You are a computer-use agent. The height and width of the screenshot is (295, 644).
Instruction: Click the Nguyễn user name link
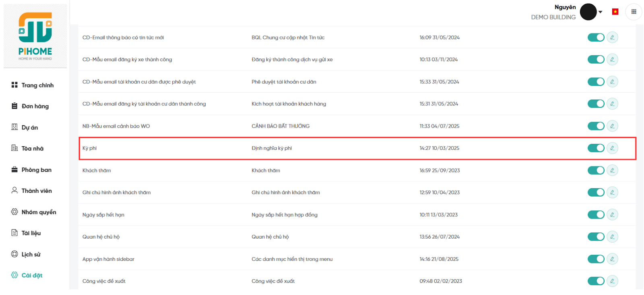(565, 7)
